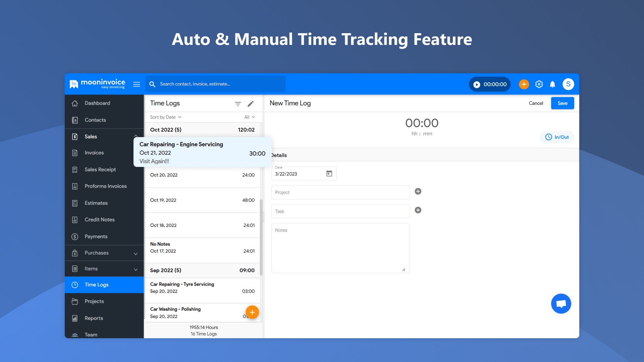The image size is (644, 362).
Task: Expand the Items sidebar section
Action: [x=136, y=269]
